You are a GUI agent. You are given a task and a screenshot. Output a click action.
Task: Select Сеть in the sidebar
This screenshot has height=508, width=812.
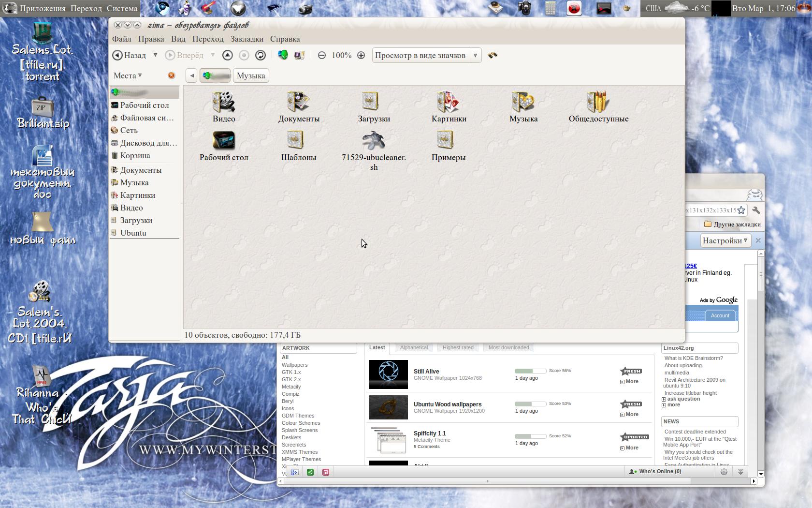click(144, 130)
